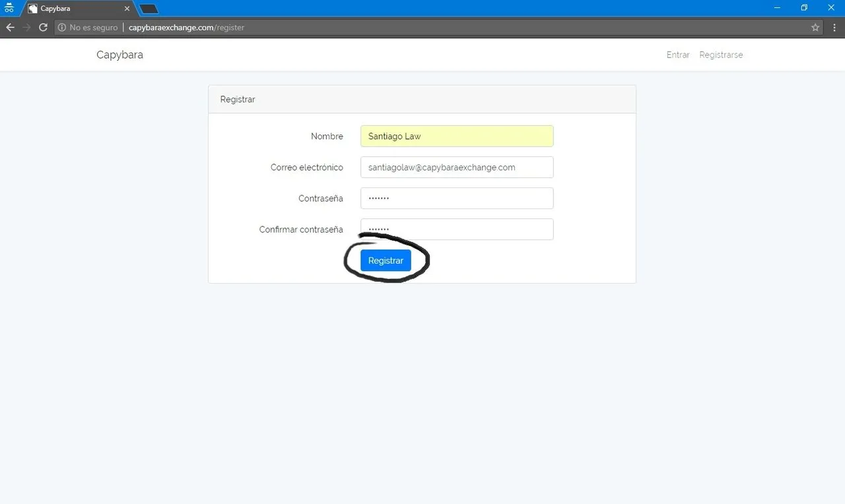845x504 pixels.
Task: Click the browser back arrow
Action: (x=10, y=28)
